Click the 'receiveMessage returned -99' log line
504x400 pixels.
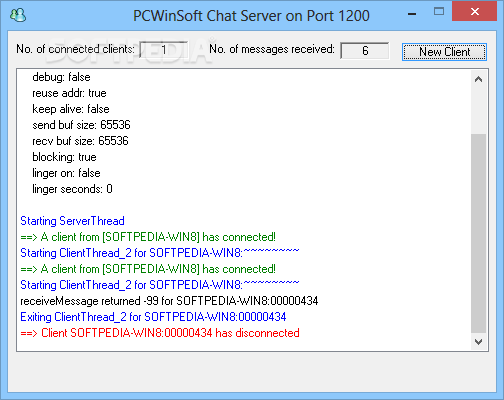169,301
